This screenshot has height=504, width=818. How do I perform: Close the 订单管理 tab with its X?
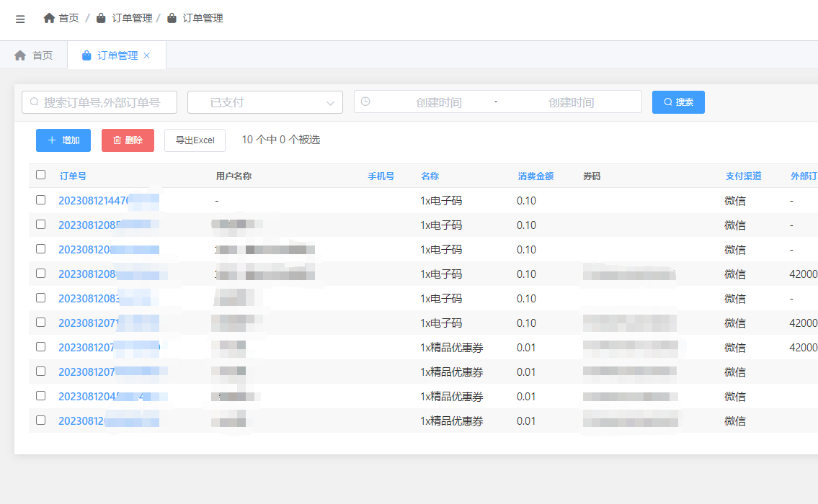tap(147, 55)
